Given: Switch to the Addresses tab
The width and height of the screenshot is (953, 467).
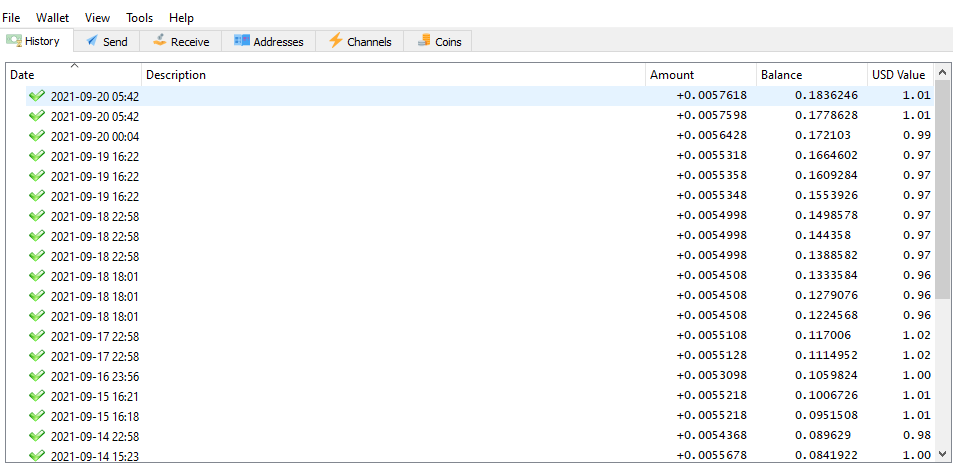Looking at the screenshot, I should (x=268, y=42).
